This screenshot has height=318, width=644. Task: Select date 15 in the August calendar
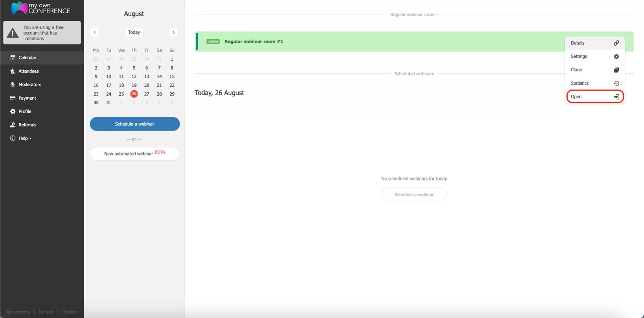[172, 76]
